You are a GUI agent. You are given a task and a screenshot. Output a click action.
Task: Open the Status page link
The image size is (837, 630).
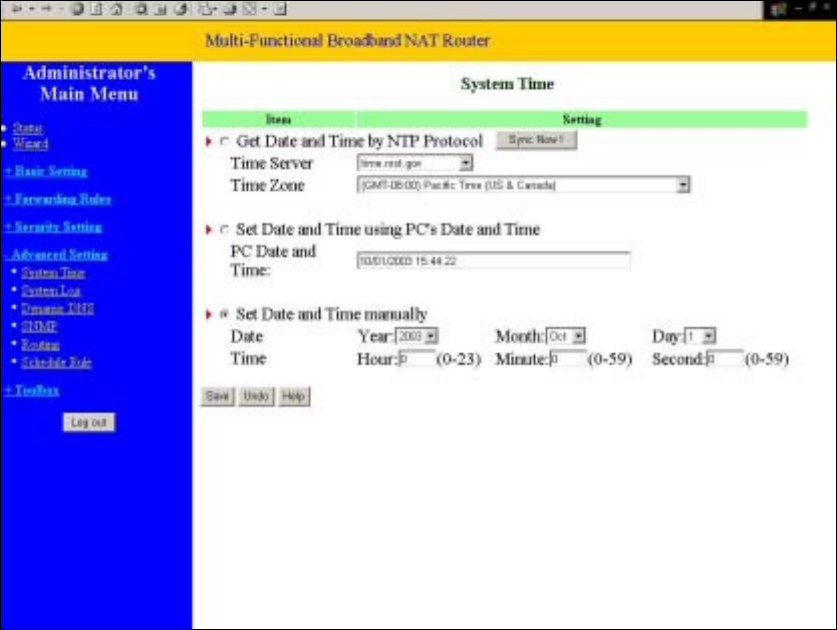pos(28,128)
